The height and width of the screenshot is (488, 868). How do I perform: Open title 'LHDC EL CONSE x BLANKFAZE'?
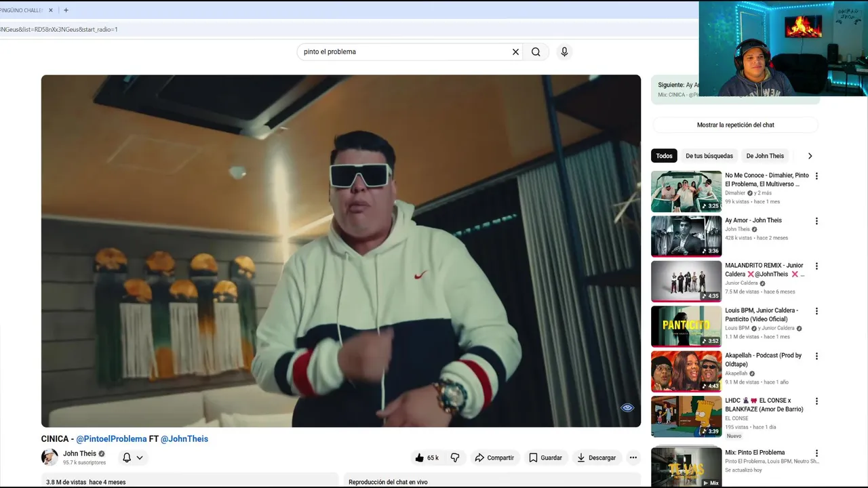pyautogui.click(x=764, y=405)
